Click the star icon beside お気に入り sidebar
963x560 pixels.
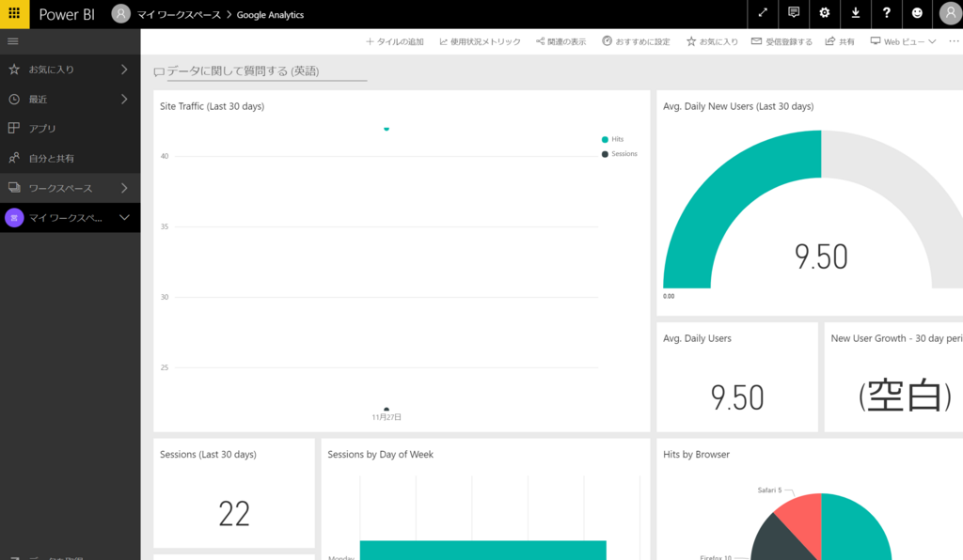[13, 70]
